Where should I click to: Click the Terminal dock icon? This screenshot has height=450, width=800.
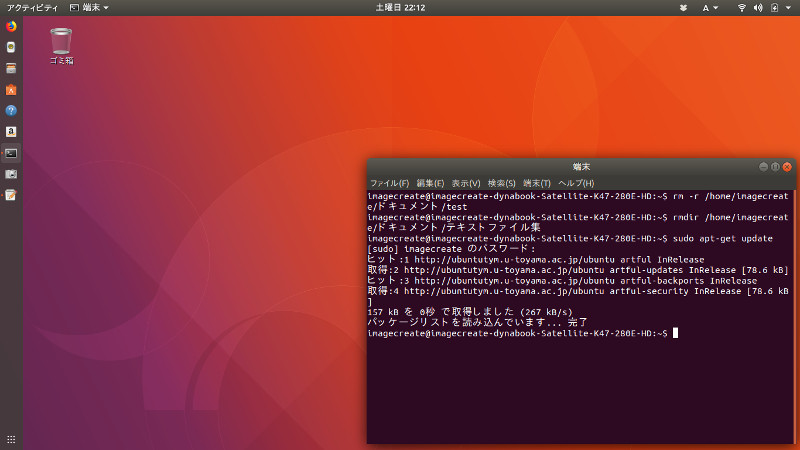pos(11,153)
